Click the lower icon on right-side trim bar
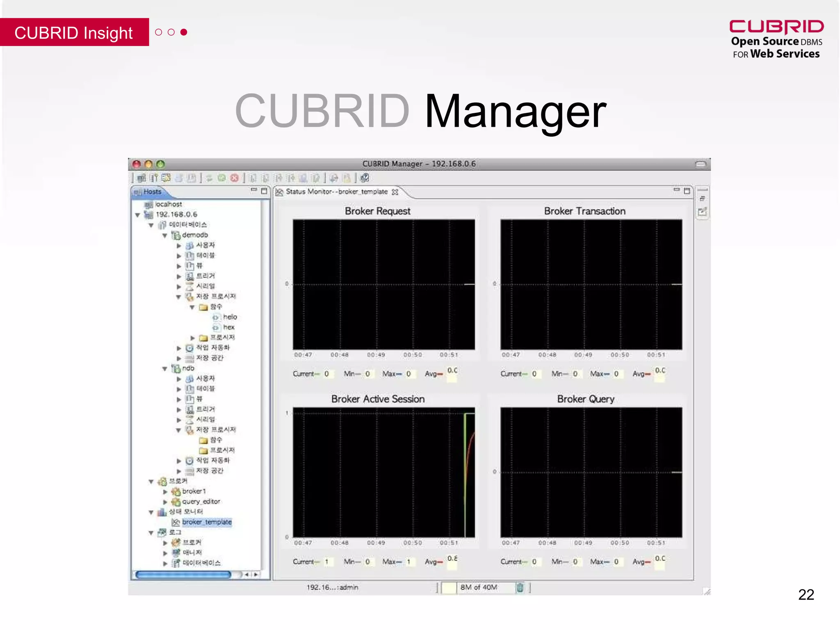 tap(702, 212)
